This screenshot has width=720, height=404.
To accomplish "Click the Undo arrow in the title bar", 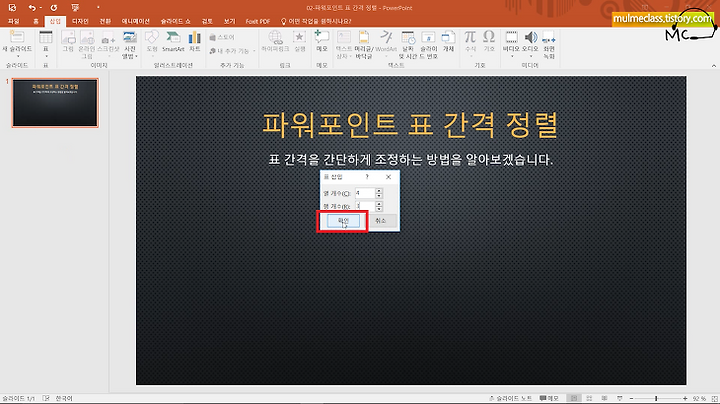I will click(x=32, y=7).
